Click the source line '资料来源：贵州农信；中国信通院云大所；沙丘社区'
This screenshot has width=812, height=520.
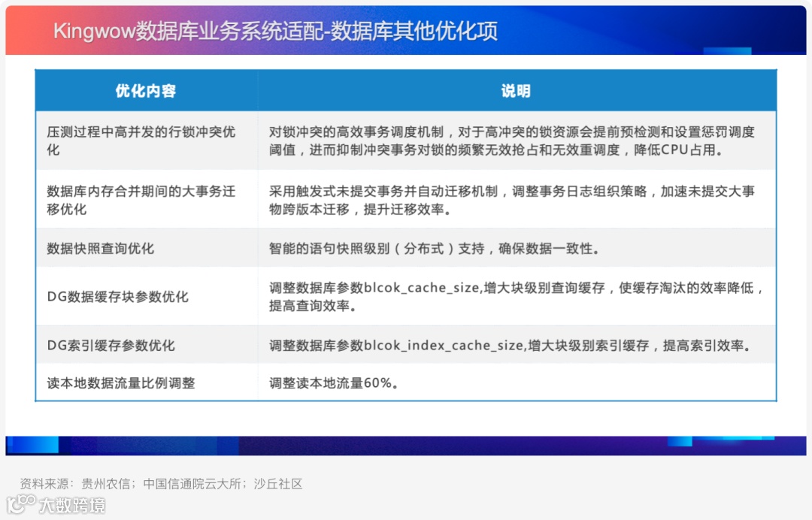[161, 484]
